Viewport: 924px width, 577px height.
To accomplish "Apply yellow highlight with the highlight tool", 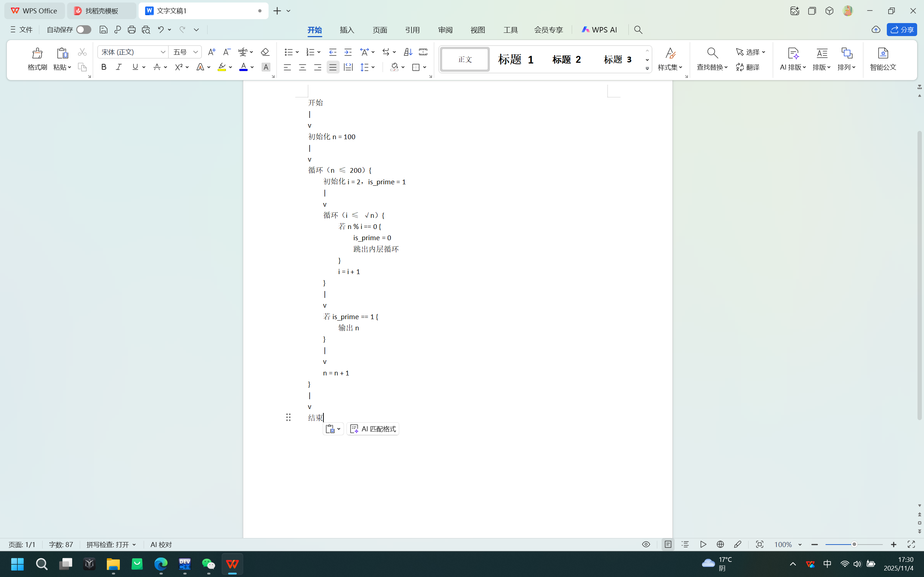I will pos(222,67).
